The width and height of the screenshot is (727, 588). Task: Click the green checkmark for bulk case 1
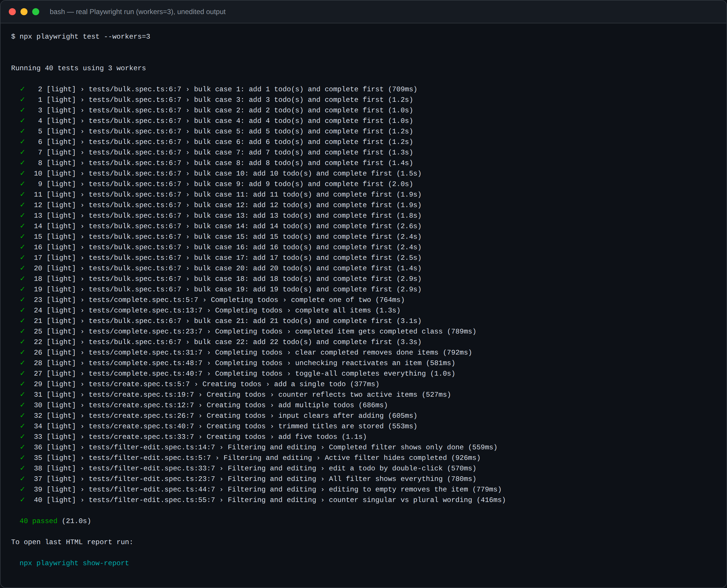tap(22, 89)
